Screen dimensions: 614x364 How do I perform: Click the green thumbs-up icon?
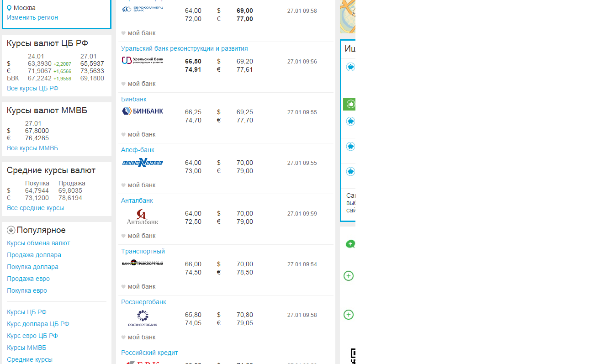349,104
